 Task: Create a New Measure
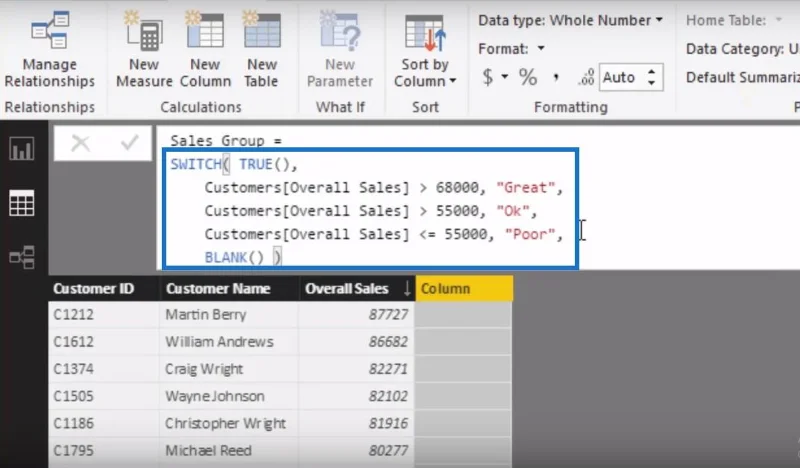(144, 50)
